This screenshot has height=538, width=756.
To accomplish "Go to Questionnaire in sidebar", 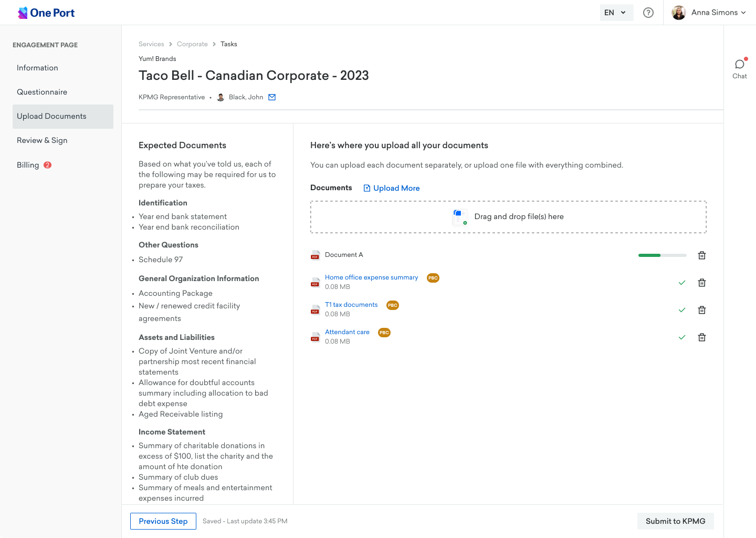I will click(x=42, y=92).
